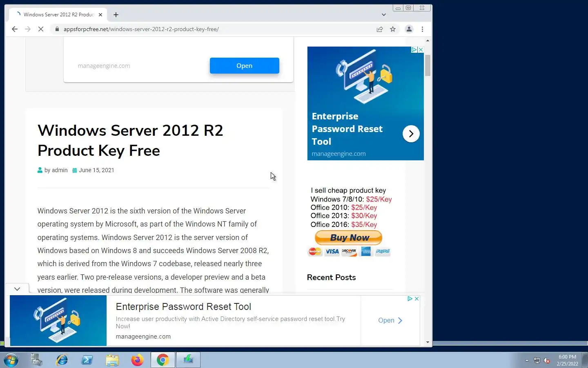Click Open link in bottom banner
Viewport: 588px width, 368px height.
pos(390,321)
